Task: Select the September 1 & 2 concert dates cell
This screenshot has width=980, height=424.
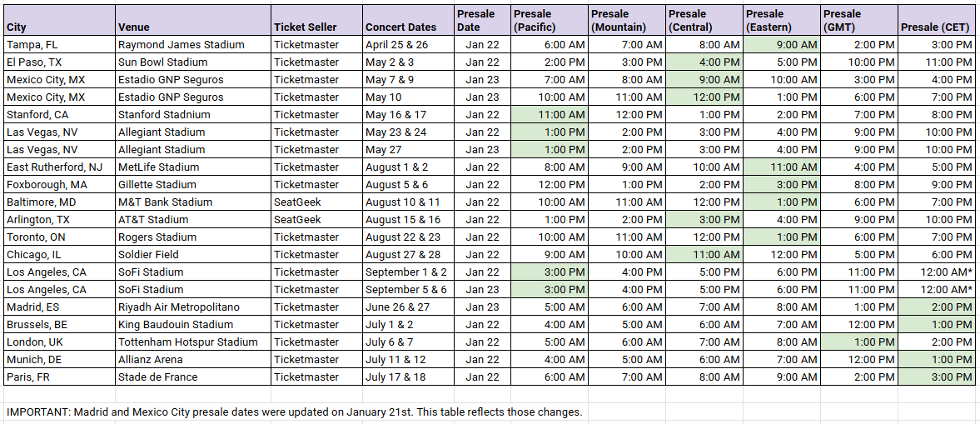Action: [x=408, y=272]
